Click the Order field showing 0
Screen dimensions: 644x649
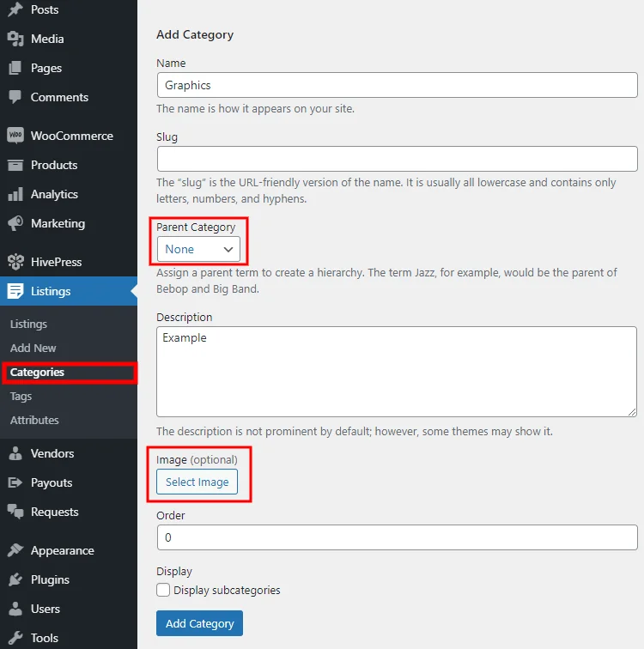coord(397,537)
